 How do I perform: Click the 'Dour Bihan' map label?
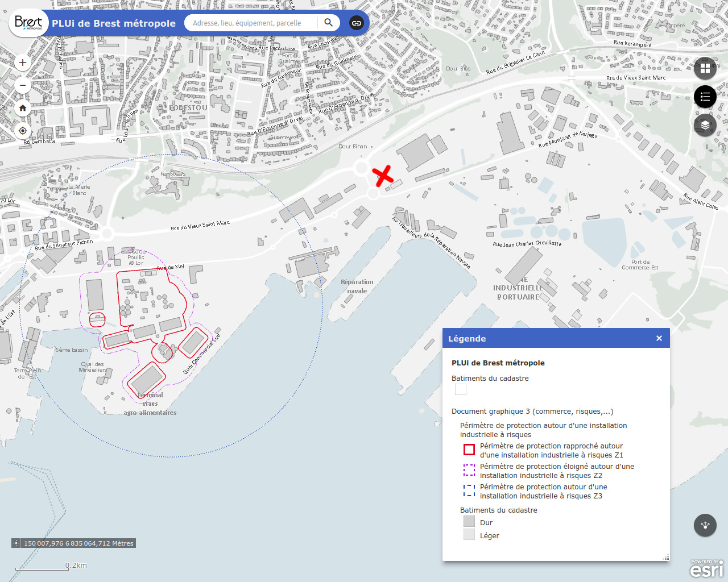pos(353,147)
